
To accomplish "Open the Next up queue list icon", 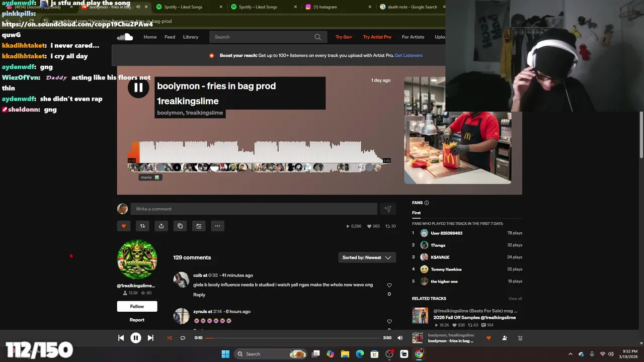I will click(520, 338).
